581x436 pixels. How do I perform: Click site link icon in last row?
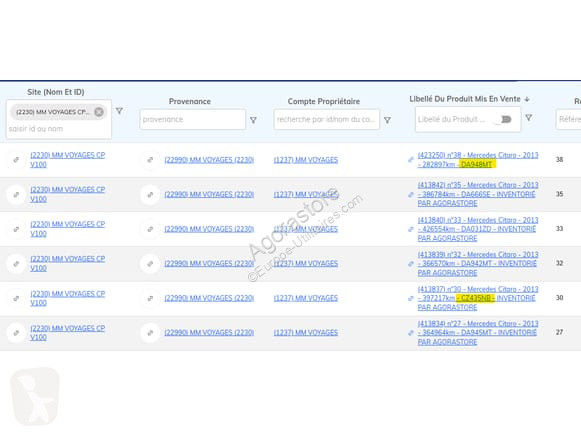(16, 333)
